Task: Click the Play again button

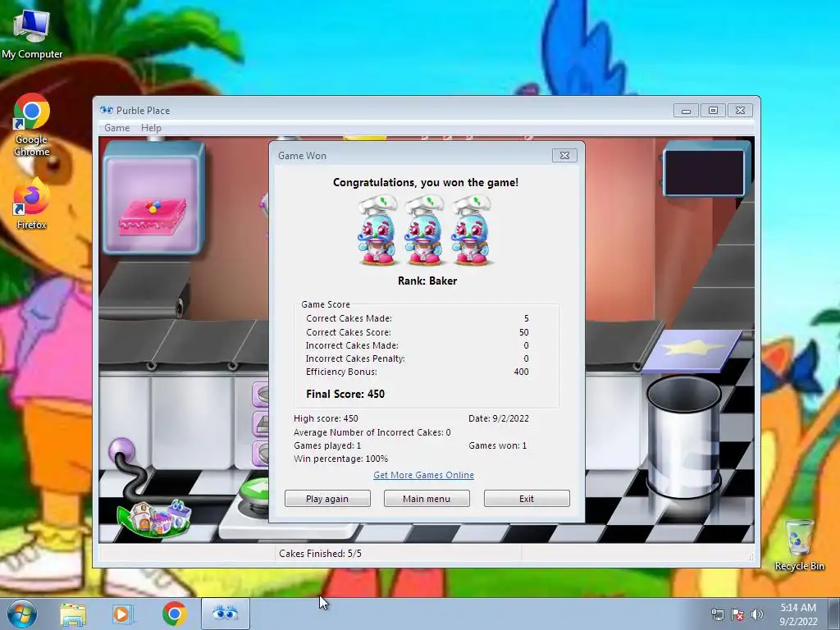Action: (x=327, y=498)
